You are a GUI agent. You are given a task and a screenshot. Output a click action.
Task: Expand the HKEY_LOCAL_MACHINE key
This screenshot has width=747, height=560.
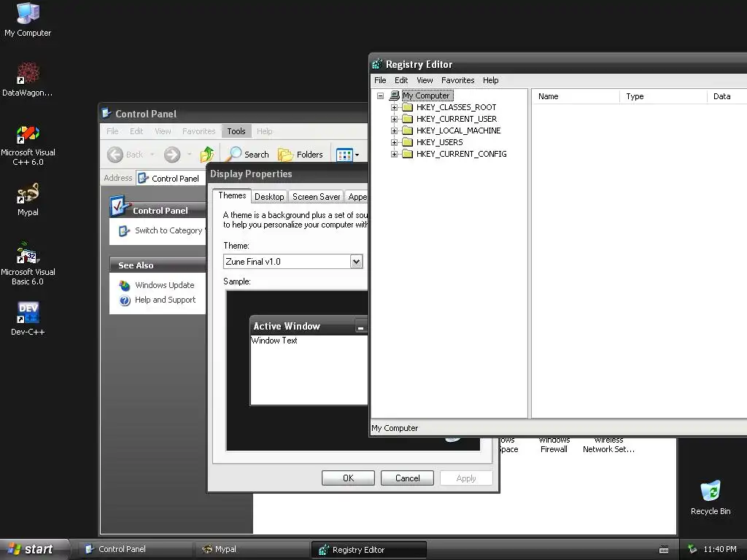394,131
